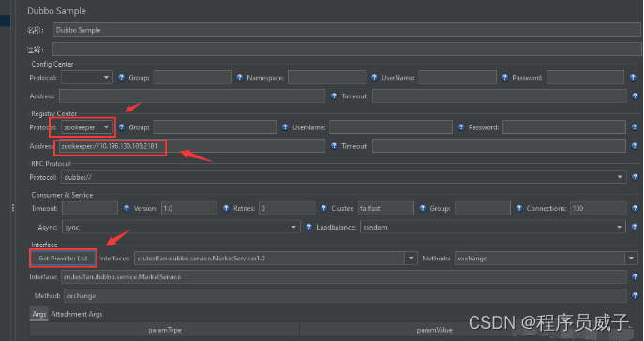Click the Retries field showing 0
Image resolution: width=644 pixels, height=341 pixels.
[287, 209]
